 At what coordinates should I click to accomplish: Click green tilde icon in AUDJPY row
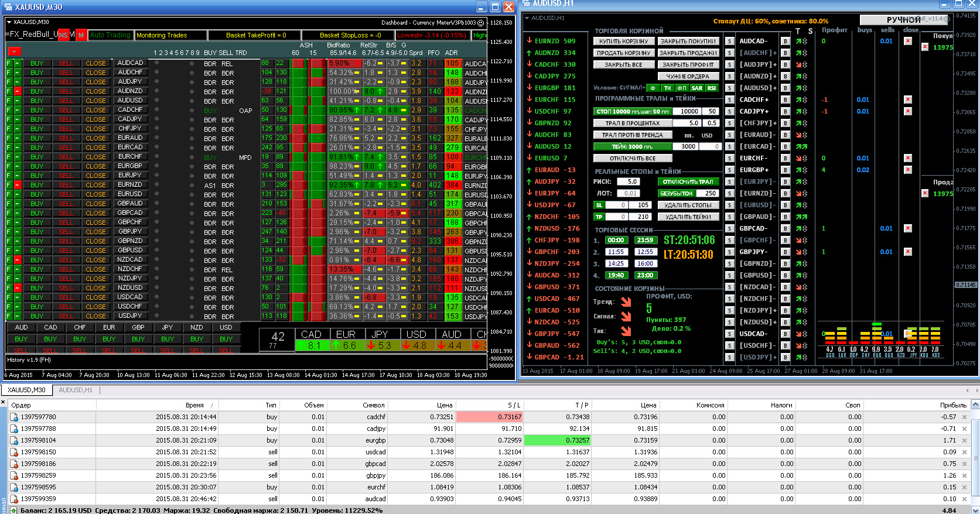pyautogui.click(x=18, y=82)
